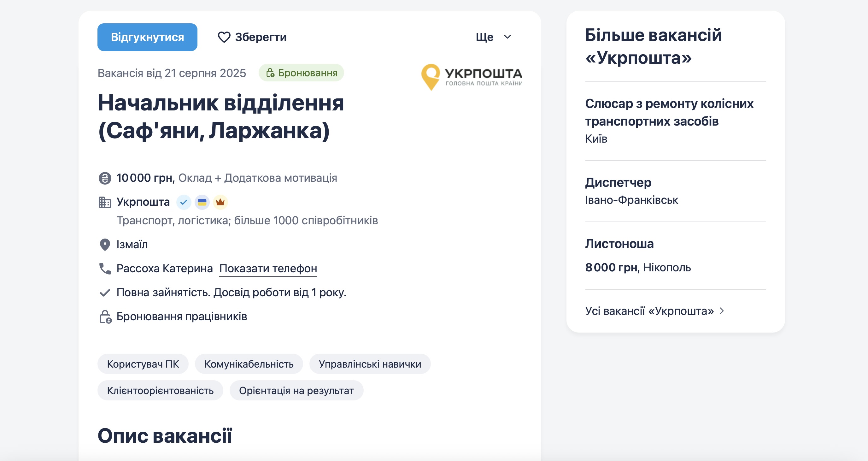Select the Клієнтоорієнтованість skill tag

161,391
